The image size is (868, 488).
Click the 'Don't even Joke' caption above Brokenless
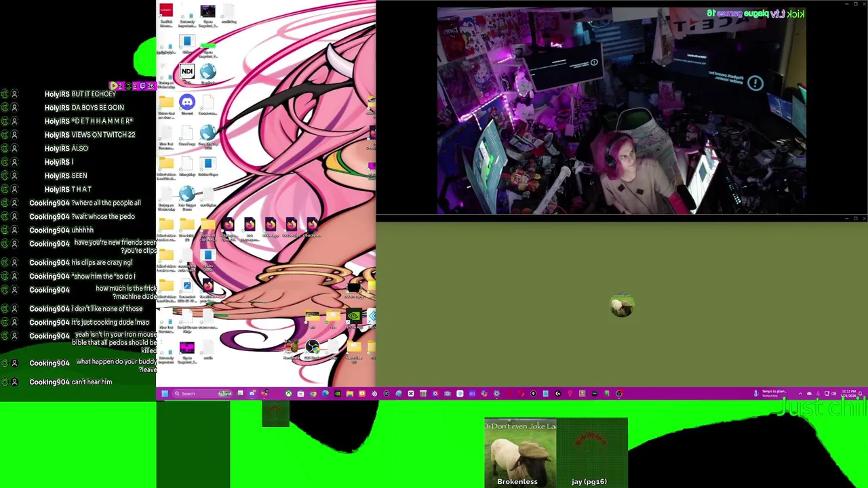click(520, 426)
